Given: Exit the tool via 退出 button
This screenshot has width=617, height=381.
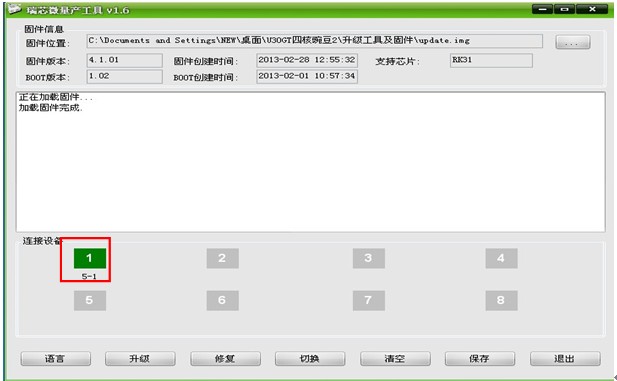Looking at the screenshot, I should [x=565, y=359].
